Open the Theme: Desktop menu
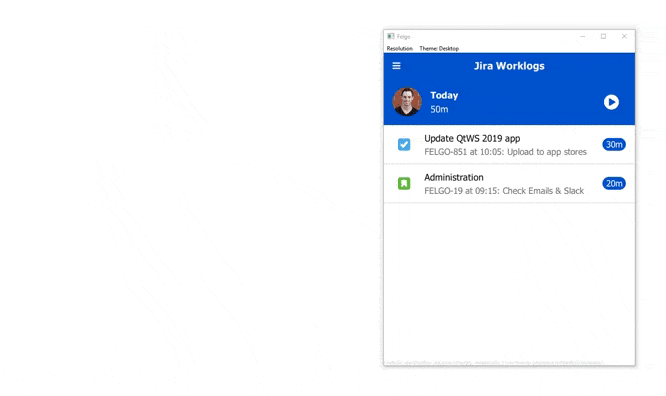Viewport: 666px width, 396px height. pyautogui.click(x=439, y=48)
